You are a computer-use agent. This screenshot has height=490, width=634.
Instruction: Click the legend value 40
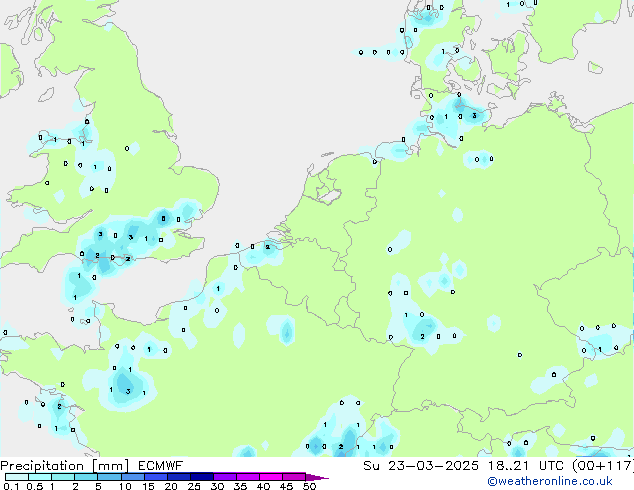click(263, 486)
